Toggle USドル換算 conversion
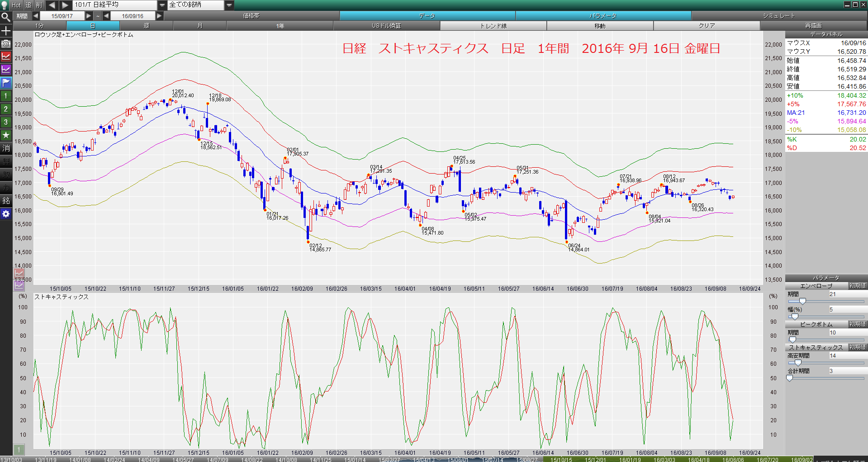The width and height of the screenshot is (868, 462). click(386, 26)
